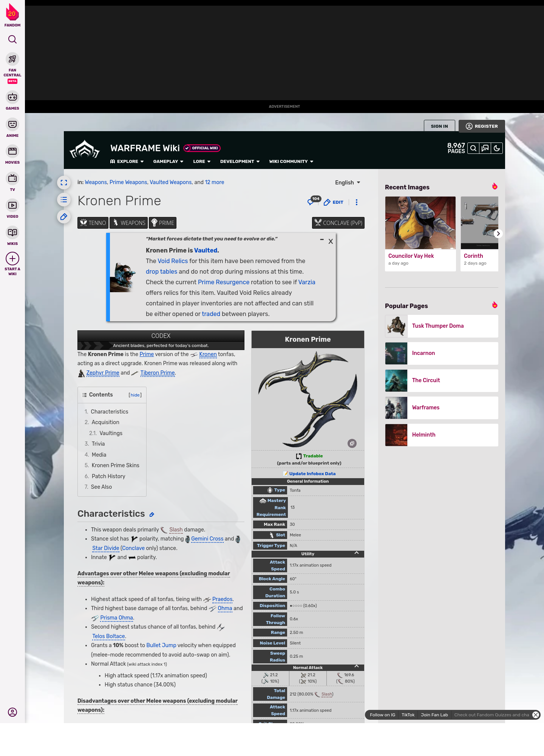Image resolution: width=544 pixels, height=756 pixels.
Task: Select the WEAPONS tab
Action: pyautogui.click(x=128, y=223)
